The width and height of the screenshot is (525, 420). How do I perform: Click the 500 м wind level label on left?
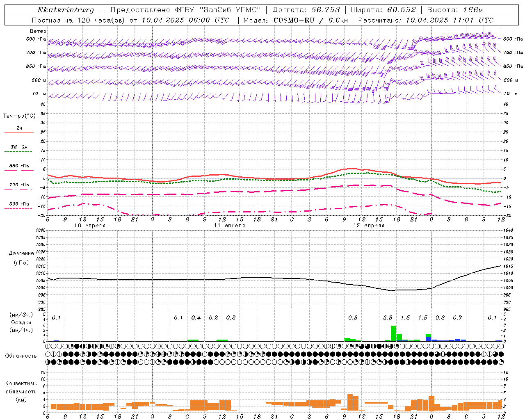click(x=39, y=80)
